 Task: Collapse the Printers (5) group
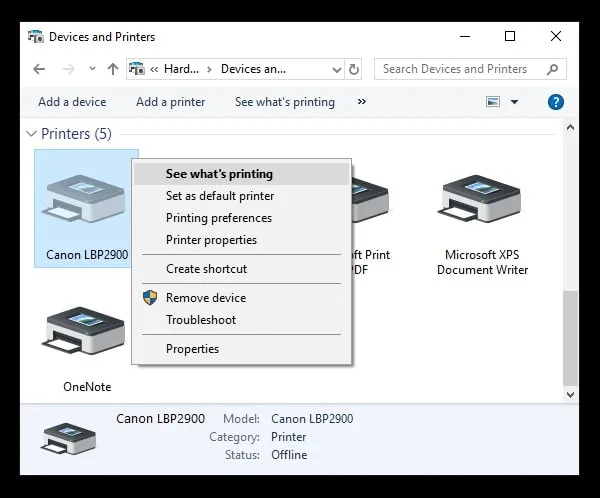tap(30, 134)
